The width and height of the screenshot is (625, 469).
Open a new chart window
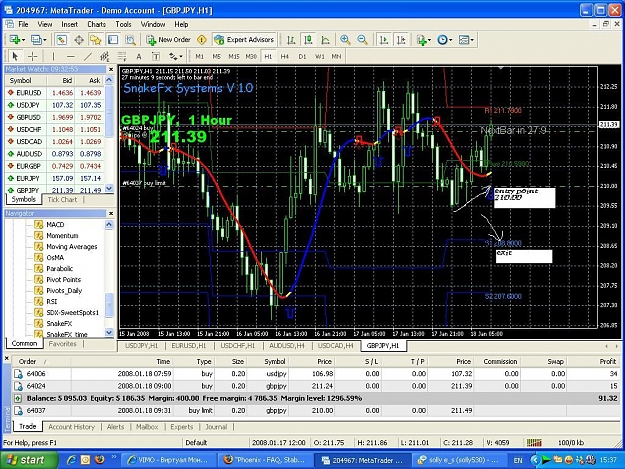17,40
